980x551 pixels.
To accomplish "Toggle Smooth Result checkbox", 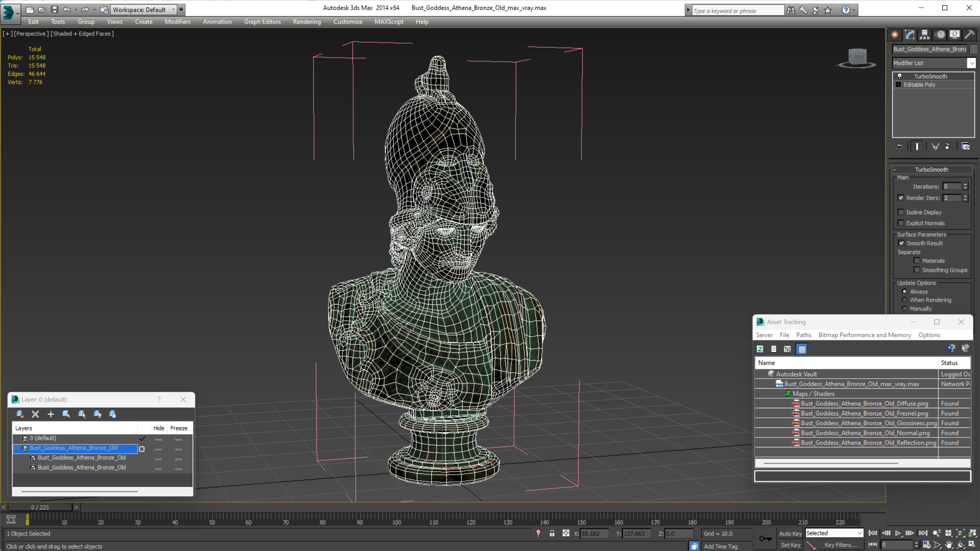I will click(x=901, y=243).
